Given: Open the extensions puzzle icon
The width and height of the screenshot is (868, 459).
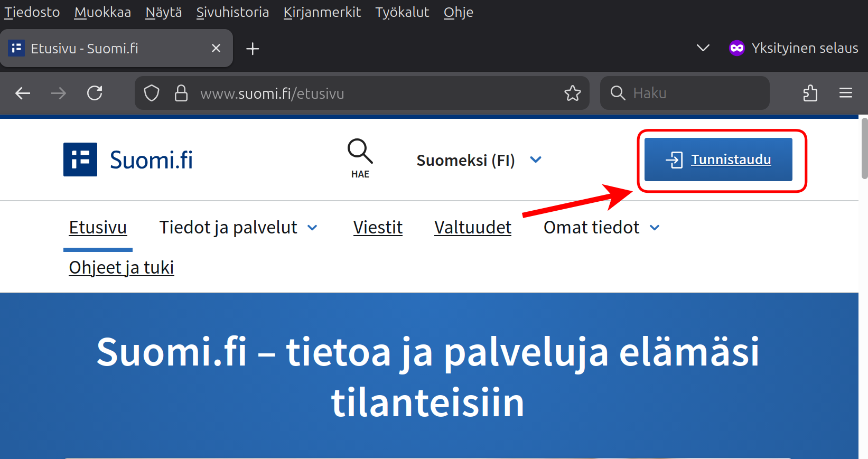Looking at the screenshot, I should [x=810, y=93].
